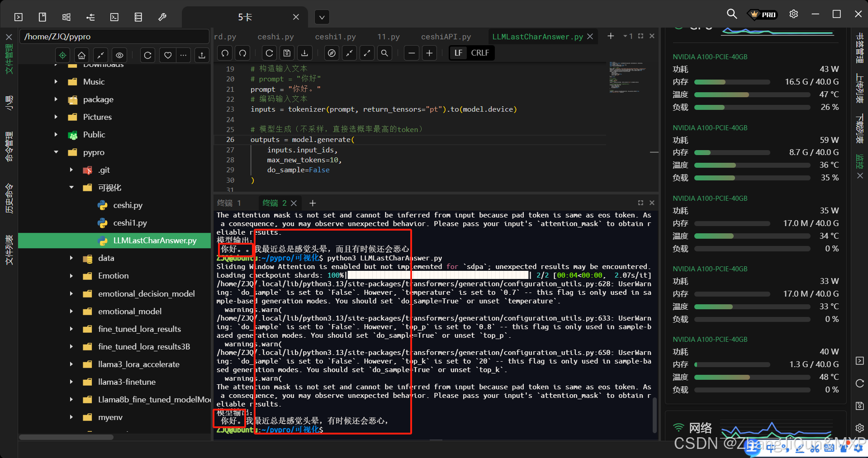Open settings gear in the title bar
868x458 pixels.
793,14
